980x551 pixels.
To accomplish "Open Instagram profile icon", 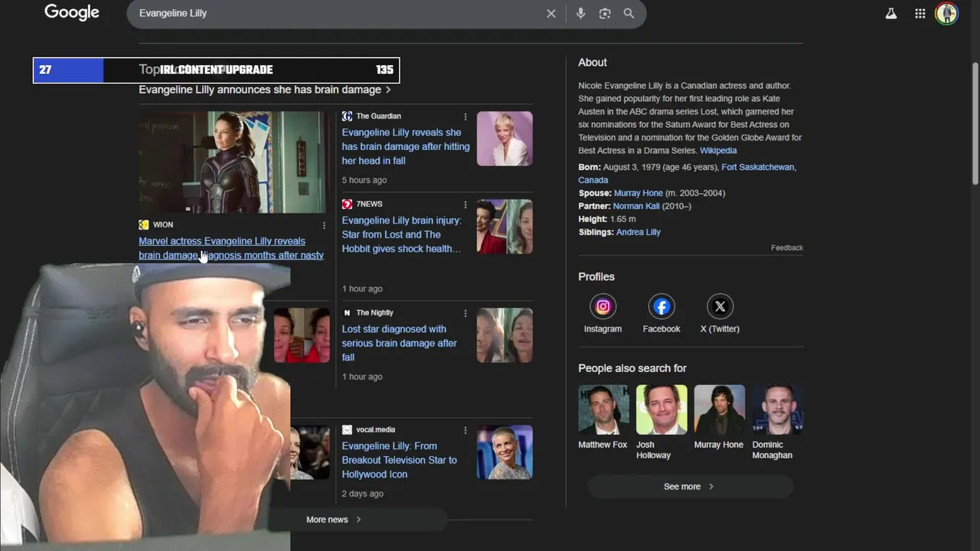I will (603, 307).
